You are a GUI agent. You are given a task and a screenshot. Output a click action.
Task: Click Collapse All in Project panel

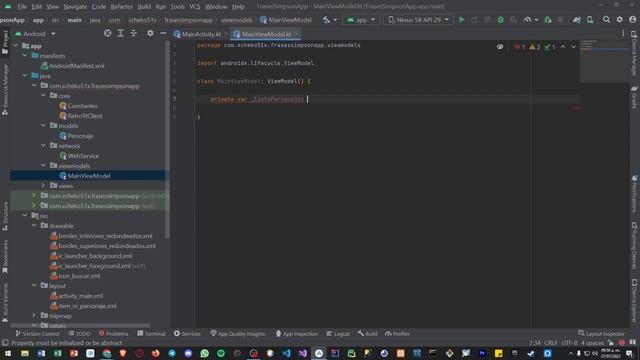click(x=134, y=33)
